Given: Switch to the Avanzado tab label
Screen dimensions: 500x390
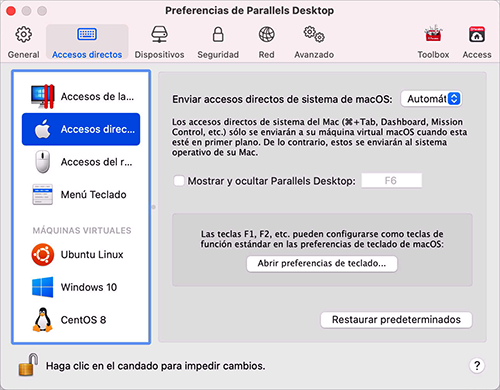Looking at the screenshot, I should pos(314,55).
